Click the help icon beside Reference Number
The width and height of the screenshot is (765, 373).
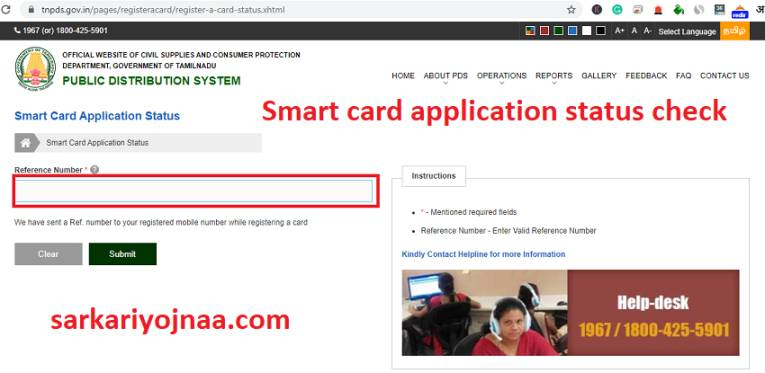[x=95, y=170]
